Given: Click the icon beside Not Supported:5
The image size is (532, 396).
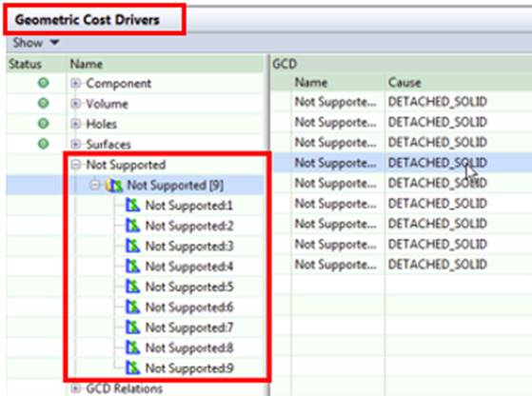Looking at the screenshot, I should point(132,287).
